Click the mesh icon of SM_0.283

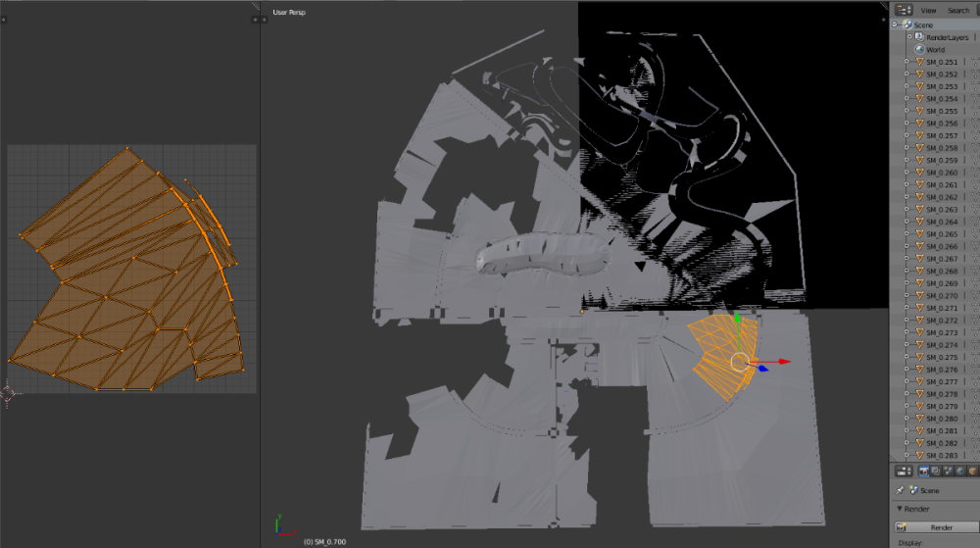[x=919, y=456]
